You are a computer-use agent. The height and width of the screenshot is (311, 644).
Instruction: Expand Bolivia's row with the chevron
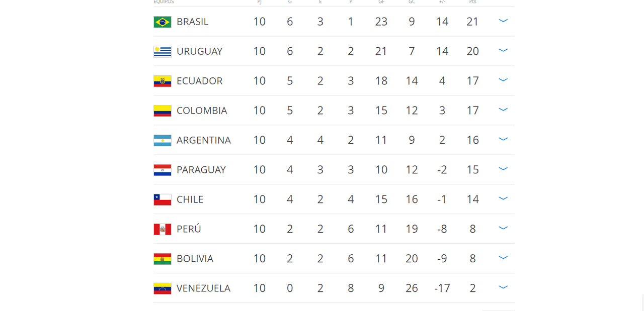(x=503, y=258)
